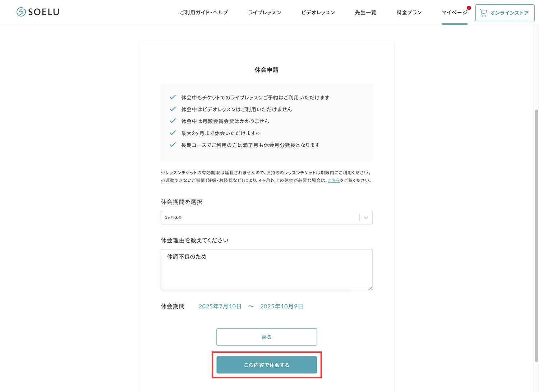Click the 休会理由を教えてください label
Image resolution: width=539 pixels, height=392 pixels.
[x=194, y=241]
